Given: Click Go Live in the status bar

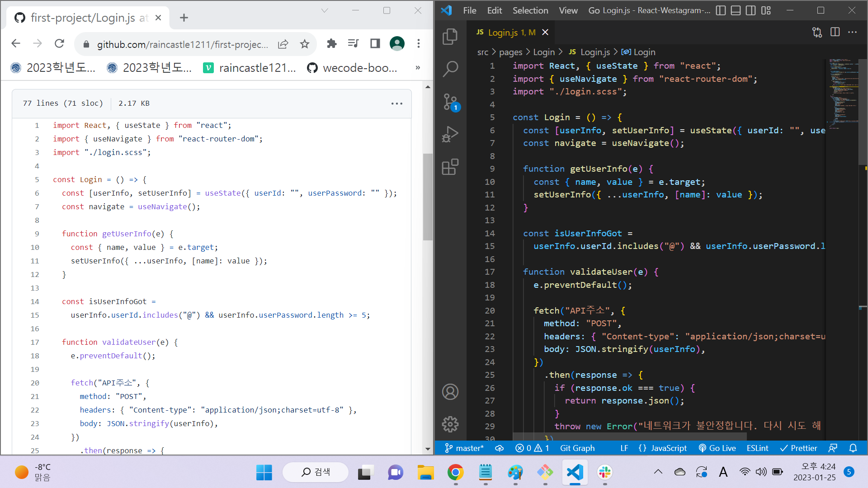Looking at the screenshot, I should click(717, 448).
